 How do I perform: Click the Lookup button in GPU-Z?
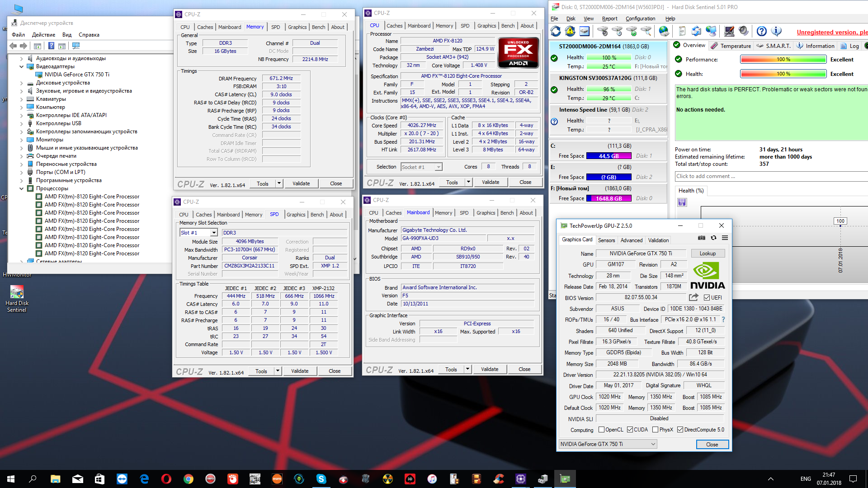tap(707, 253)
